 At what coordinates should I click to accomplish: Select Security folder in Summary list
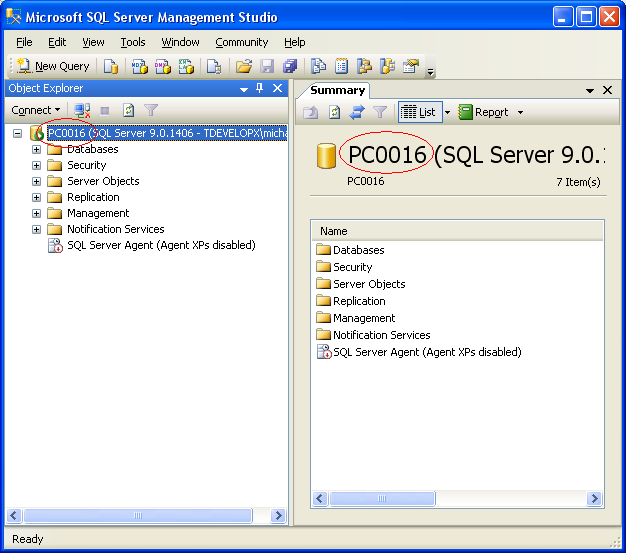(344, 267)
